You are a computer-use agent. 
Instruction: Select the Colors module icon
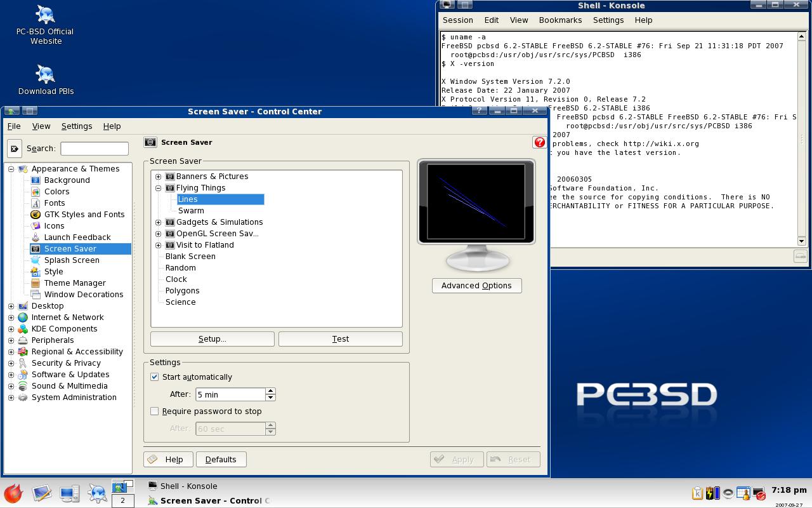point(36,192)
